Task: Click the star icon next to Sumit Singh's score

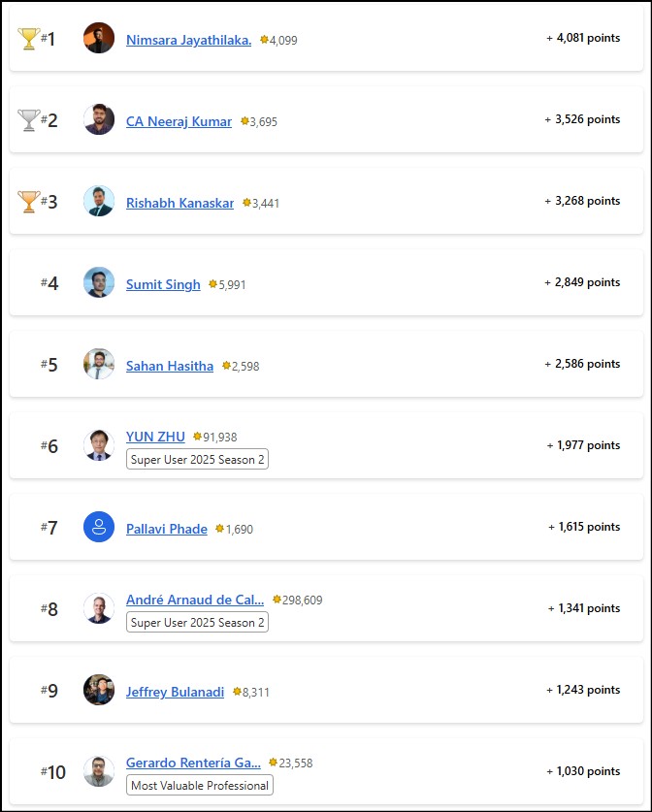Action: (213, 284)
